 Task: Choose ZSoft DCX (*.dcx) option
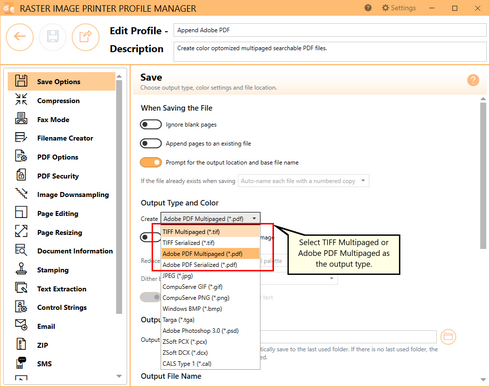click(x=210, y=353)
